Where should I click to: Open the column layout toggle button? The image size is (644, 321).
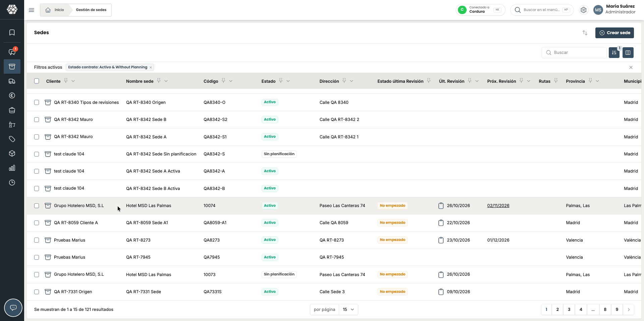(x=628, y=53)
